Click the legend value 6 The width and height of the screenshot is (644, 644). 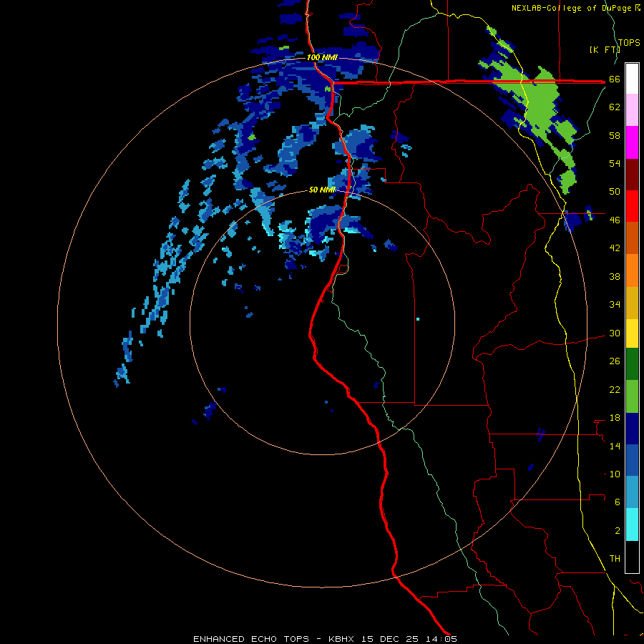point(618,502)
